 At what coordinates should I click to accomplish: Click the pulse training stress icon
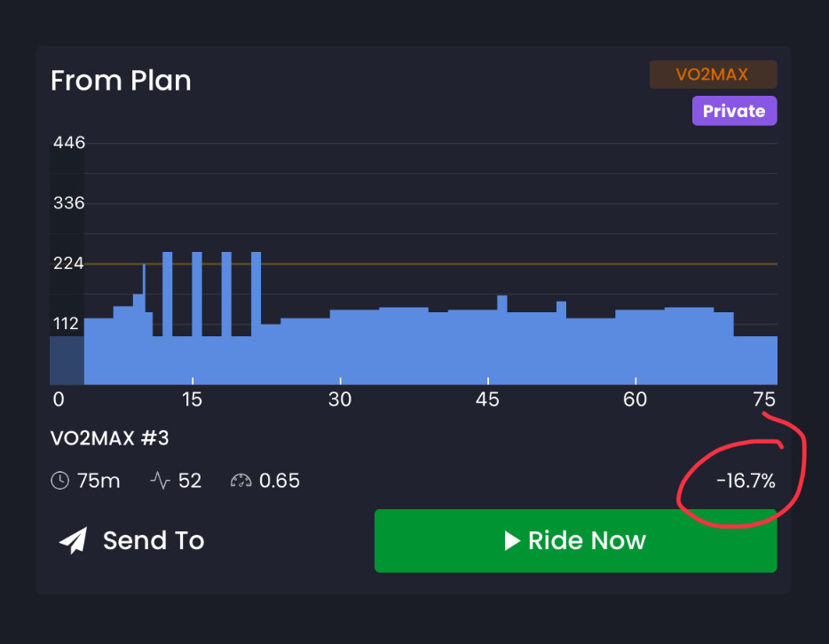click(160, 481)
